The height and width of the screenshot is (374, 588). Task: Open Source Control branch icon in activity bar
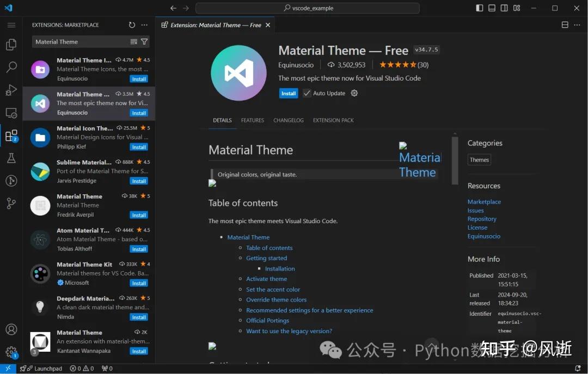[11, 203]
